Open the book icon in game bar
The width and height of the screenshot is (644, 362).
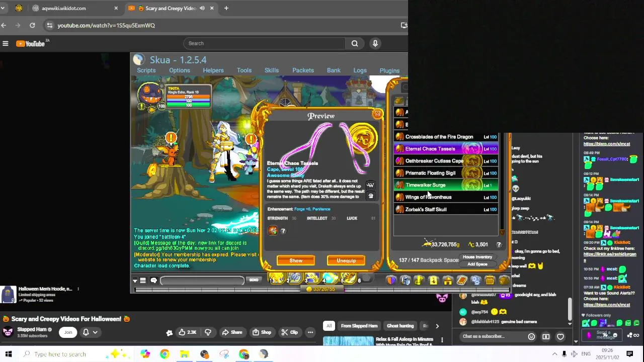462,281
